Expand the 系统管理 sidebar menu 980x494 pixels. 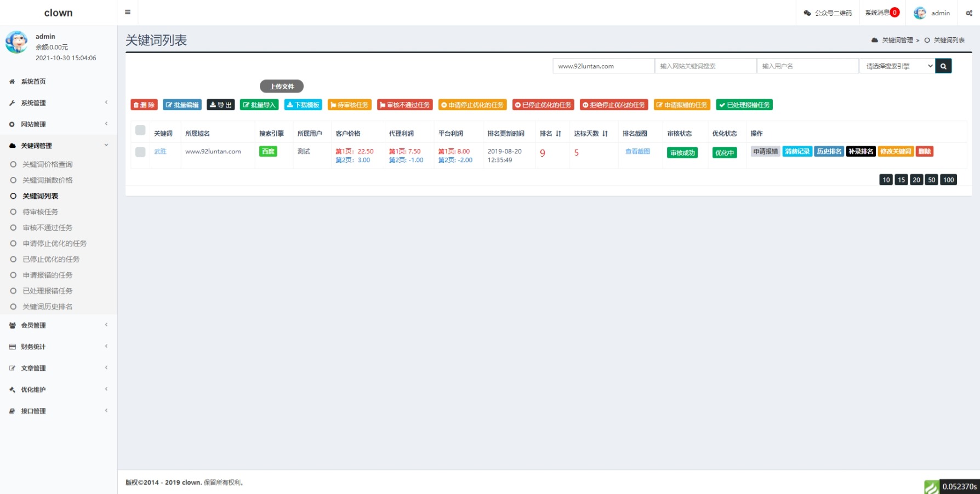point(58,103)
